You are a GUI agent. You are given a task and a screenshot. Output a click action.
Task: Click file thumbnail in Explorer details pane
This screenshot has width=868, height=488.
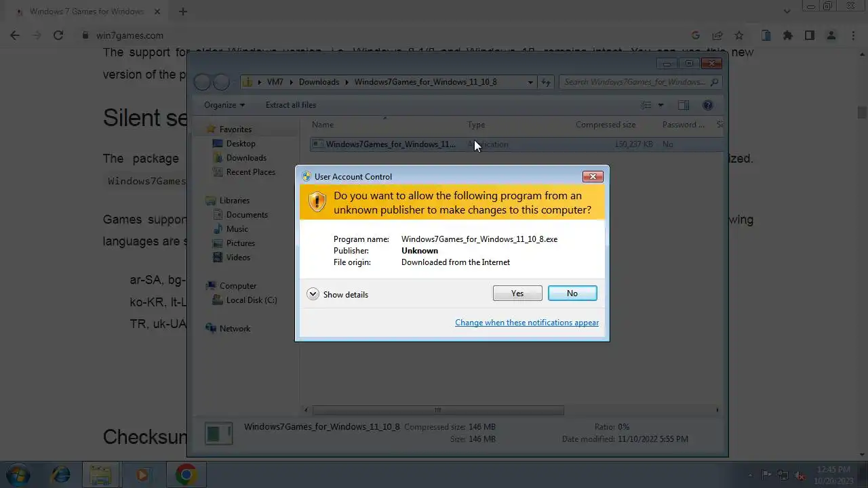219,433
